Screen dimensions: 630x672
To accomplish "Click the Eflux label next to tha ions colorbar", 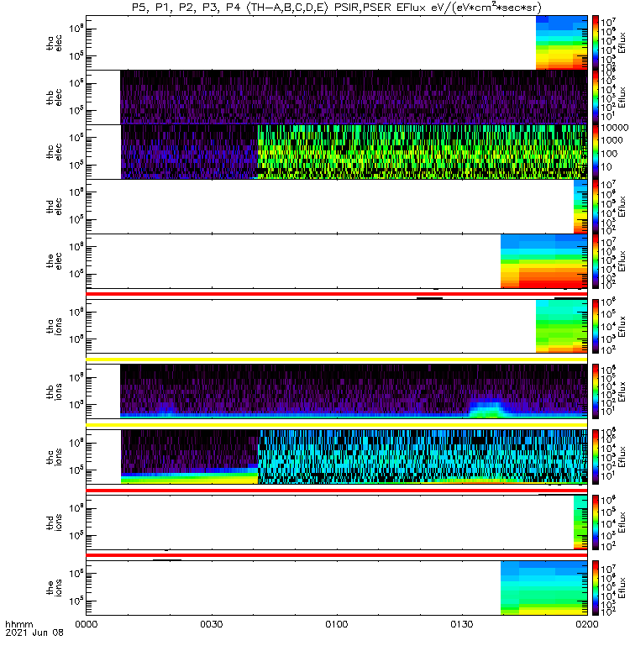I will 622,326.
